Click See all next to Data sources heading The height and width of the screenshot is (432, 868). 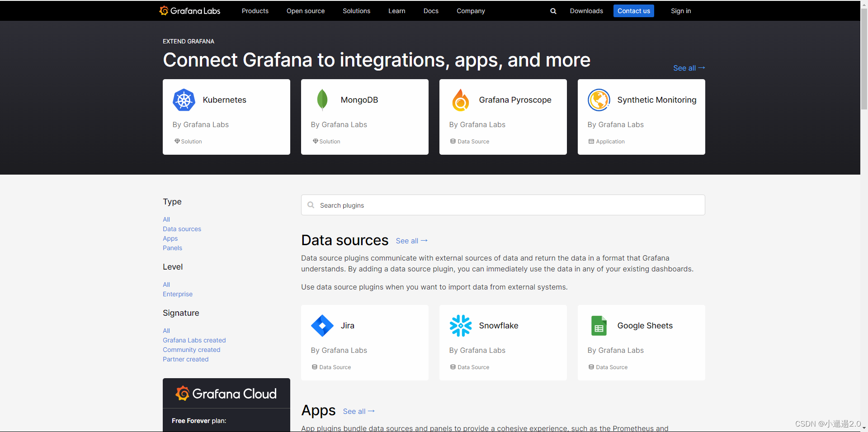(x=411, y=241)
